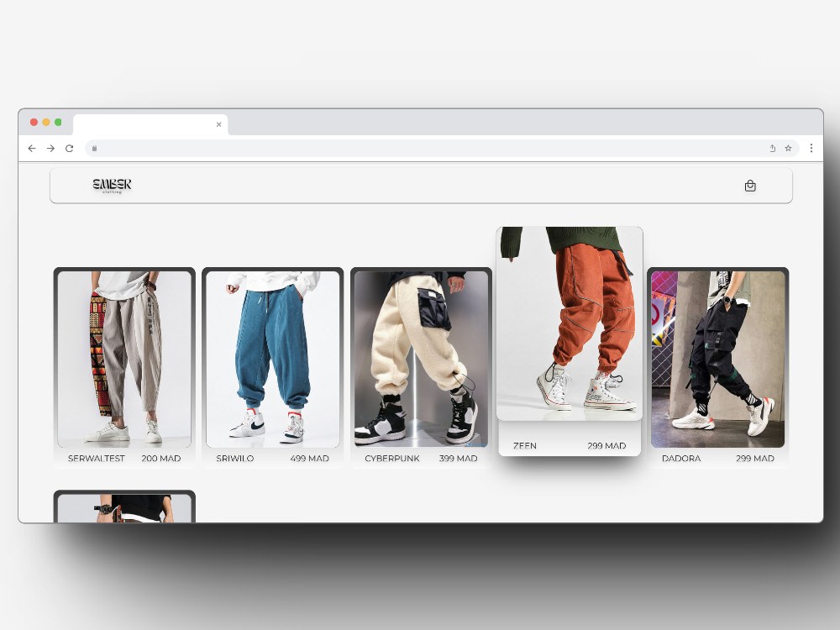This screenshot has width=840, height=630.
Task: Bookmark the page with the star icon
Action: (x=790, y=148)
